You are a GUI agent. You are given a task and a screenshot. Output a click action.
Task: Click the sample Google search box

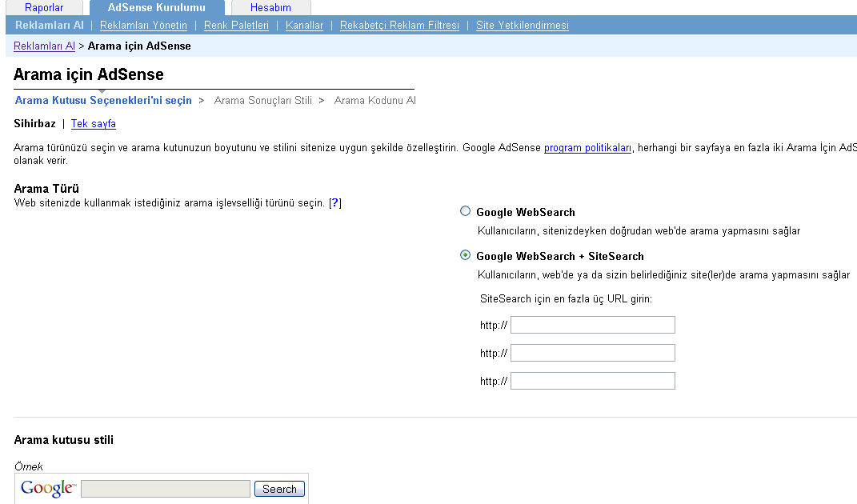[166, 489]
